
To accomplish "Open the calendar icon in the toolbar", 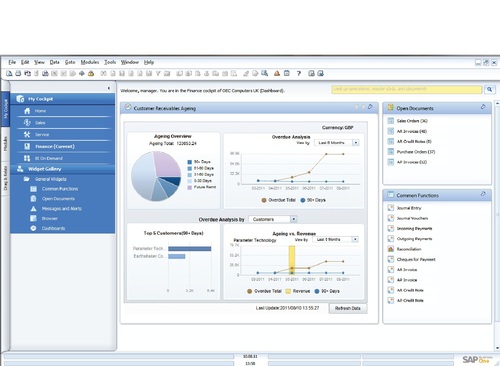I will point(287,73).
